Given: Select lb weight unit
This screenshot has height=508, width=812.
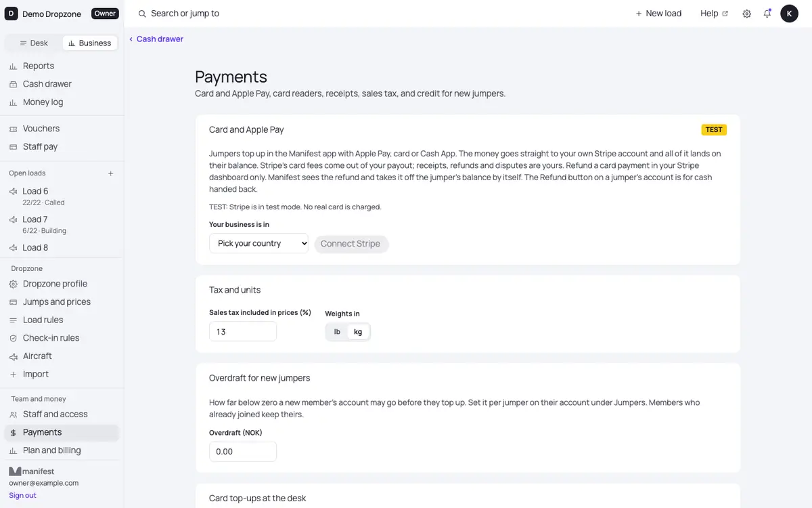Looking at the screenshot, I should pyautogui.click(x=337, y=332).
